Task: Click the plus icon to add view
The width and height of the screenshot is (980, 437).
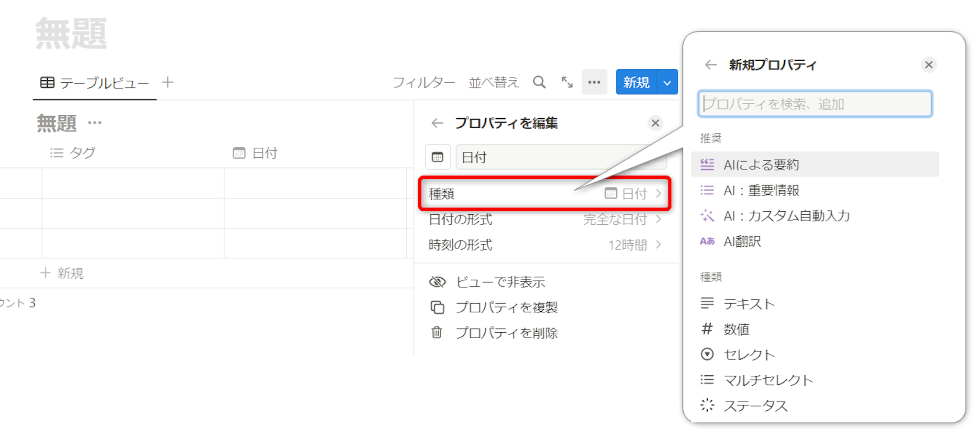Action: [x=167, y=82]
